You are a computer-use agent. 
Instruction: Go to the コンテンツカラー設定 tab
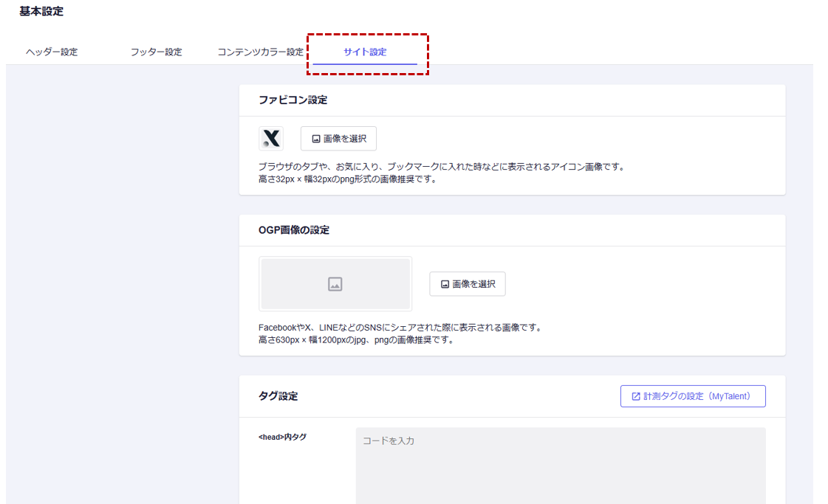pos(260,52)
